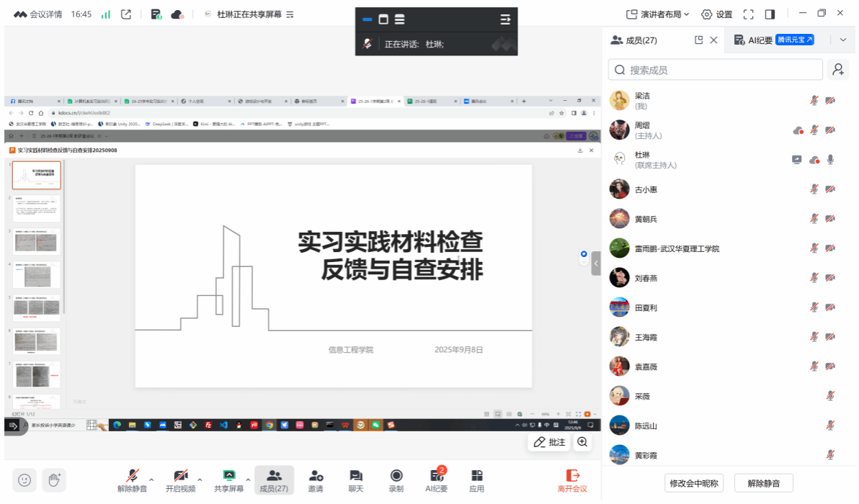This screenshot has height=504, width=859.
Task: Click the 批注 annotate button
Action: point(549,442)
